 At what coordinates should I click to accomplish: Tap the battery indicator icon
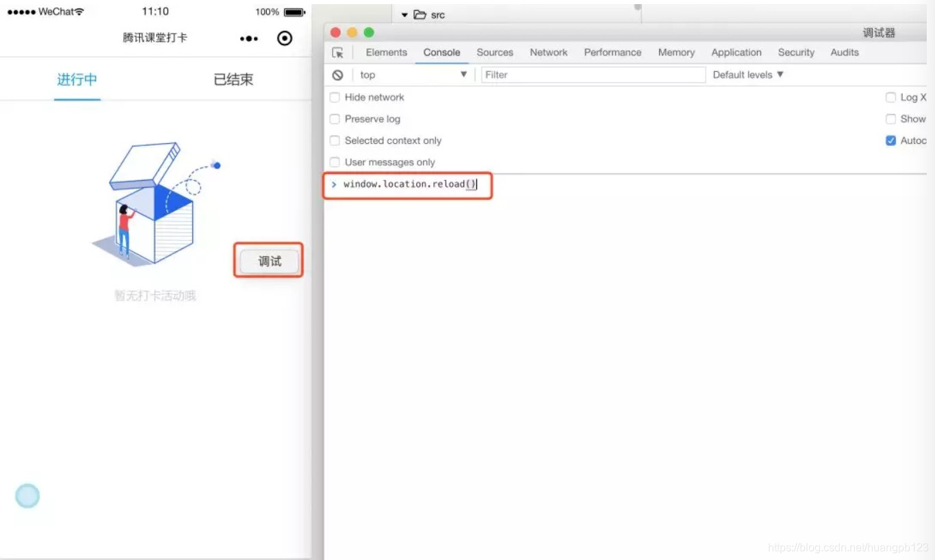(294, 12)
